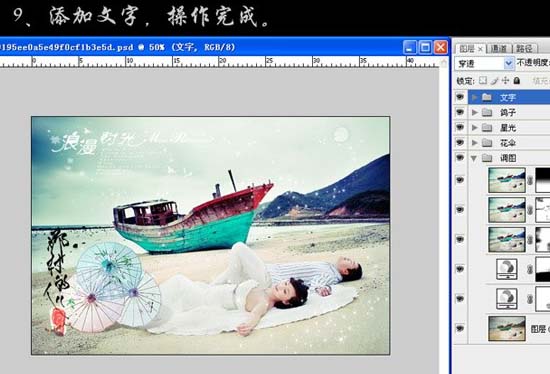Select the upper adjustment layer icon in 调图
550x374 pixels.
click(507, 269)
